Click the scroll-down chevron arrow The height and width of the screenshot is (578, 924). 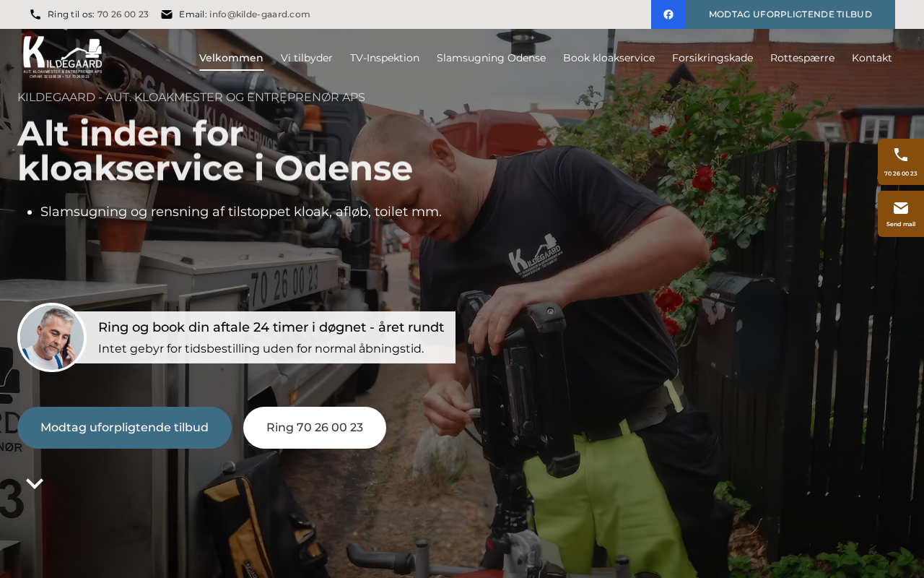[x=35, y=484]
